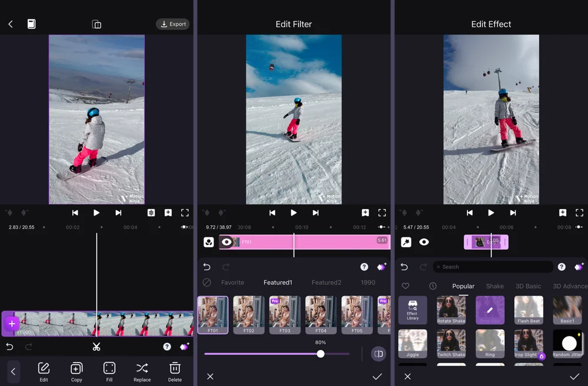Select the FT02 filter thumbnail
The height and width of the screenshot is (386, 588).
(x=249, y=314)
